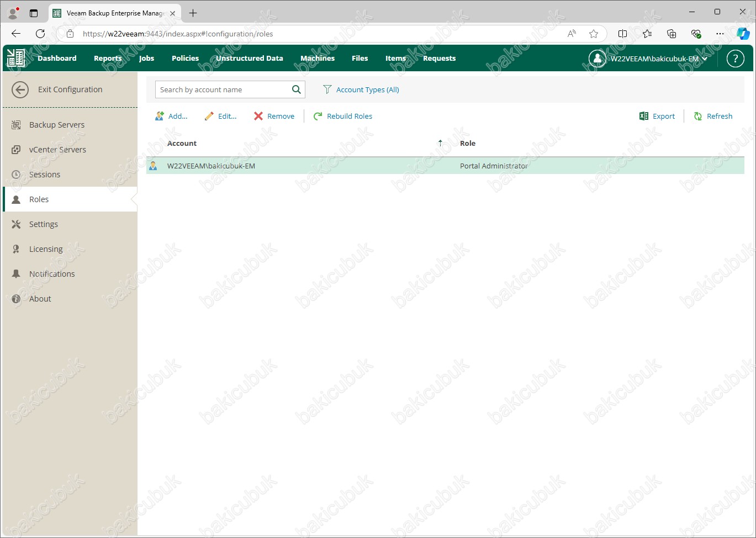Open the Jobs tab

pos(146,58)
